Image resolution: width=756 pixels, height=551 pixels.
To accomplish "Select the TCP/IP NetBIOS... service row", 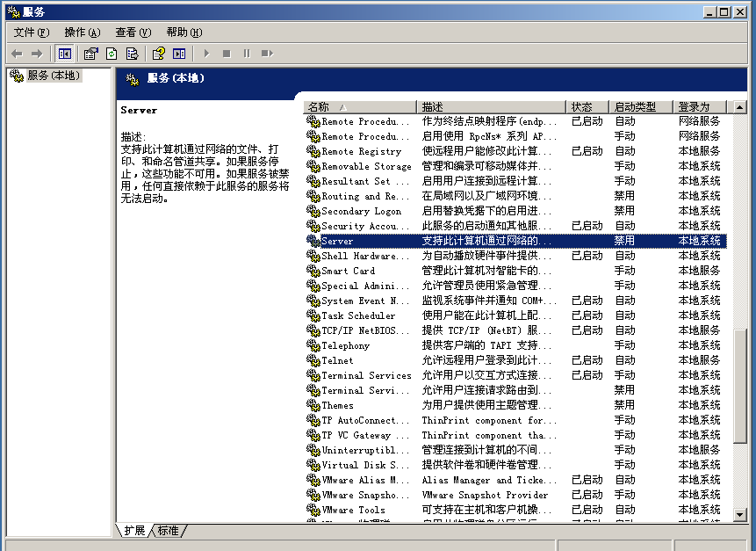I will tap(515, 330).
